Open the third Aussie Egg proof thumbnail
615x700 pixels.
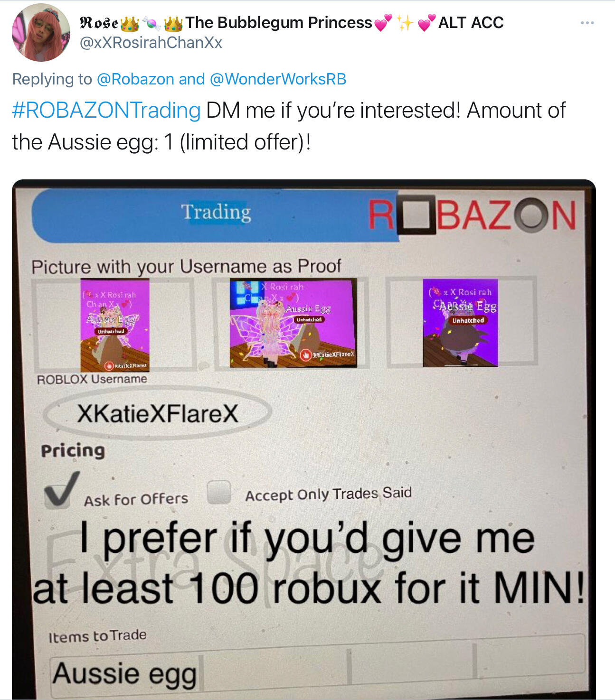(x=460, y=323)
